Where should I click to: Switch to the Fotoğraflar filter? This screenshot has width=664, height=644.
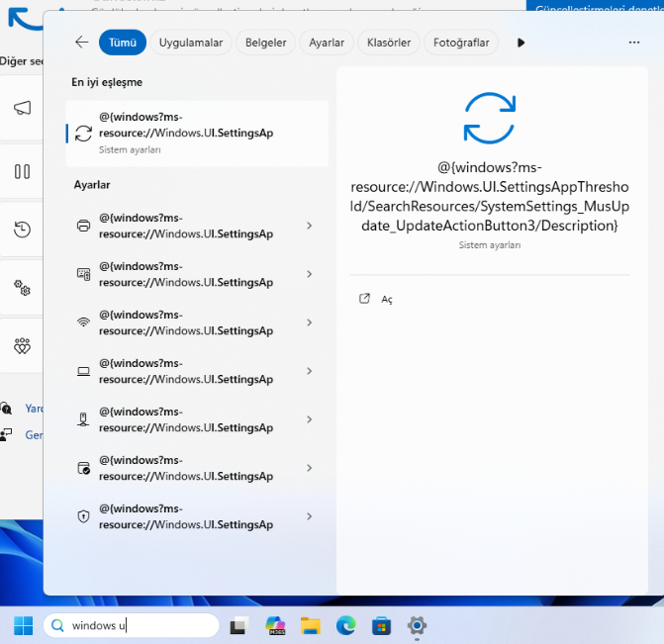[x=461, y=43]
